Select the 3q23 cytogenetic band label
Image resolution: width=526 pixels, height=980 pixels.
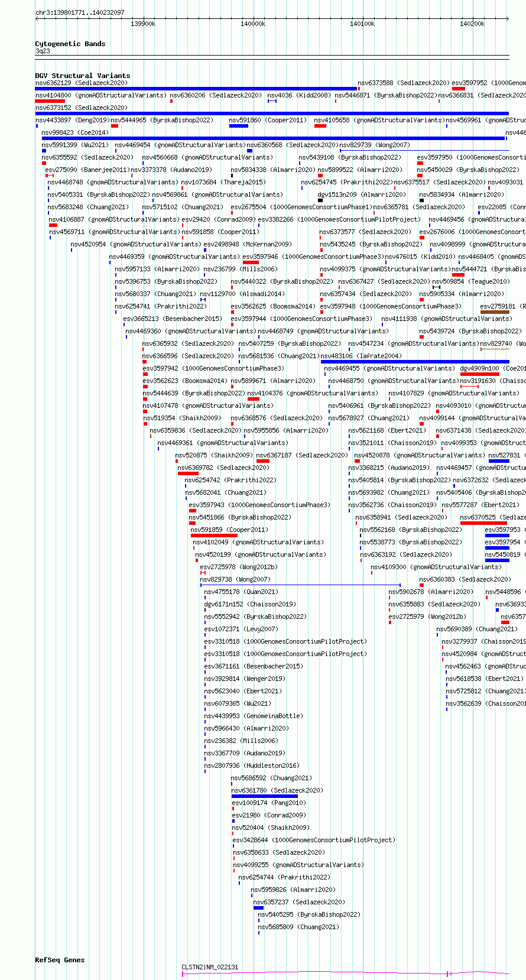(x=43, y=51)
